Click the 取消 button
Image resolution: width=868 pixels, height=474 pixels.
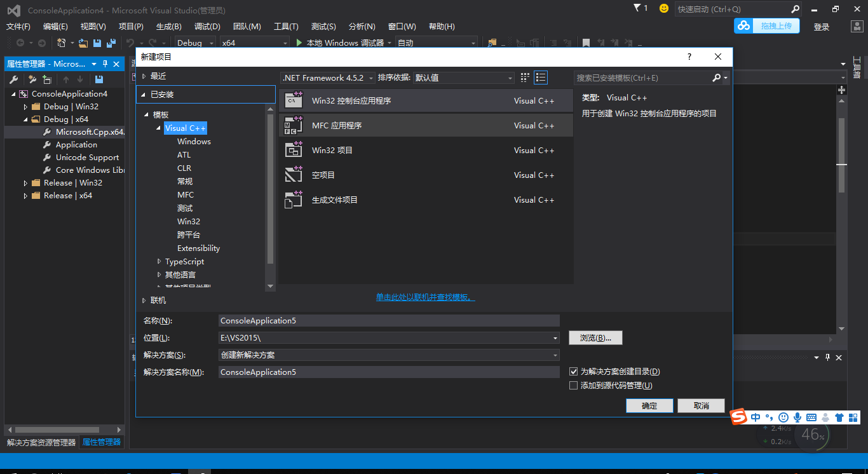pos(701,405)
